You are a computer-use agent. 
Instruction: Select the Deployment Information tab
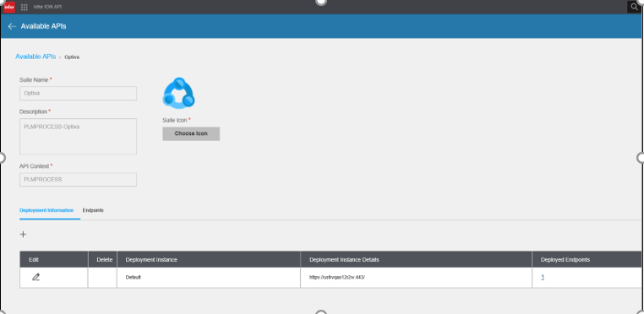pyautogui.click(x=46, y=210)
